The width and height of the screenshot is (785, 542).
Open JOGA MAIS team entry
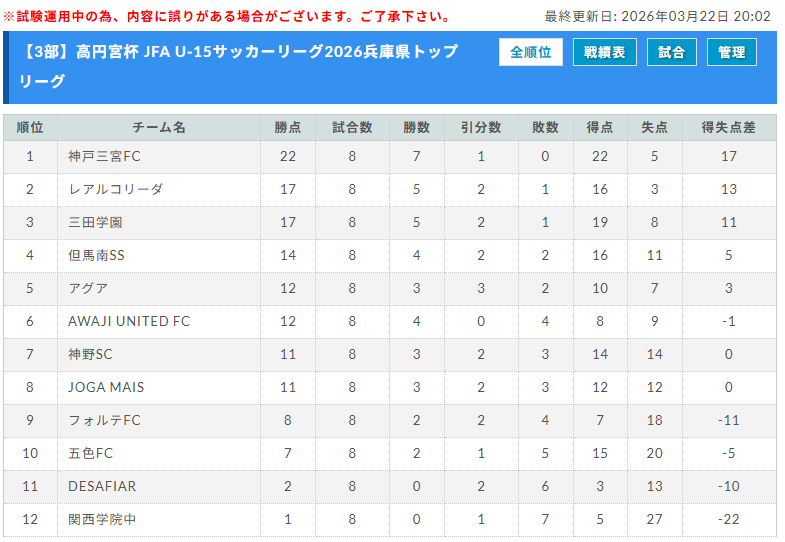pos(106,387)
